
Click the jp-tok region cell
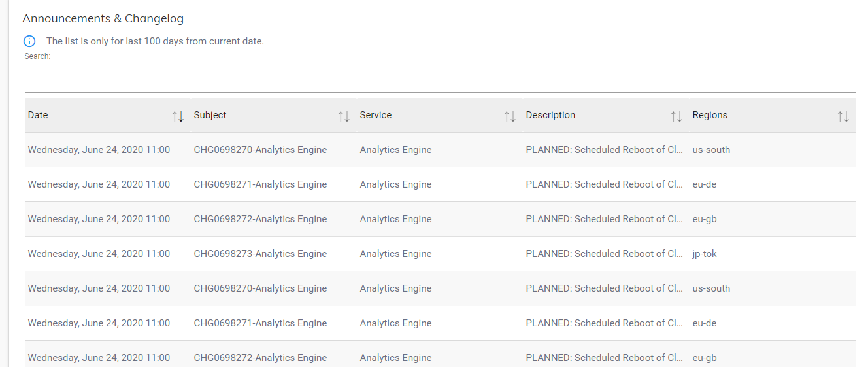click(x=705, y=254)
